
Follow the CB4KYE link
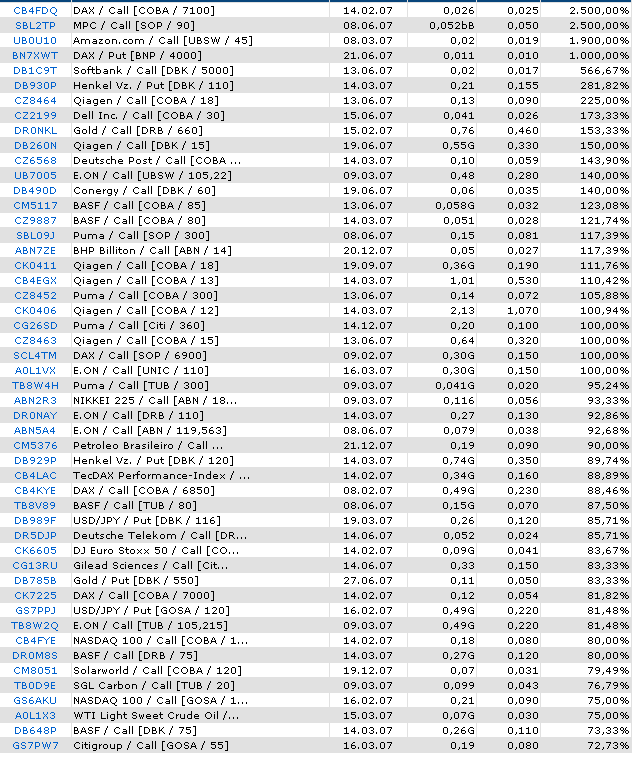[35, 490]
